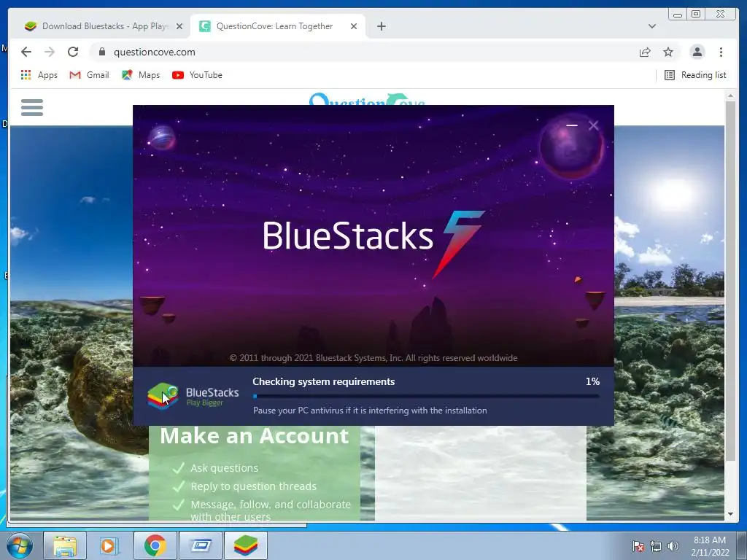Click the Chrome back arrow
Screen dimensions: 747x560
26,52
